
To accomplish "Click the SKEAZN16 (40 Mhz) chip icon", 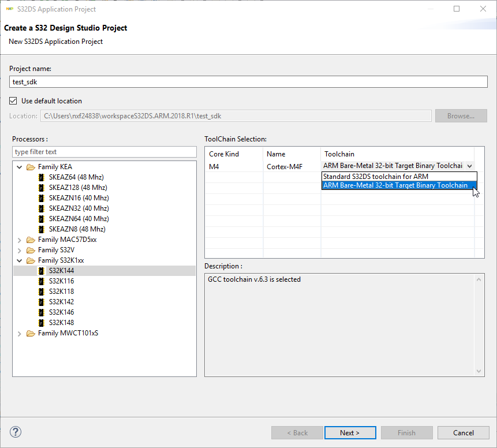I will pyautogui.click(x=41, y=198).
